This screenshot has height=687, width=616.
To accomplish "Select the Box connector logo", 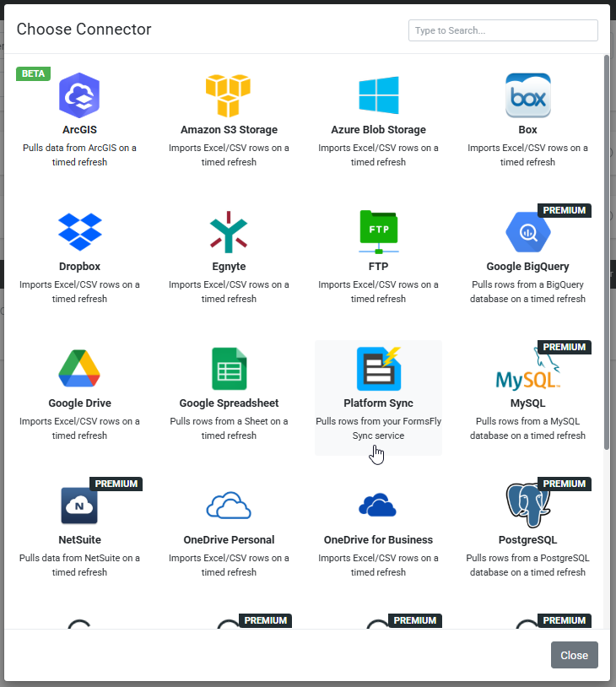I will 528,95.
